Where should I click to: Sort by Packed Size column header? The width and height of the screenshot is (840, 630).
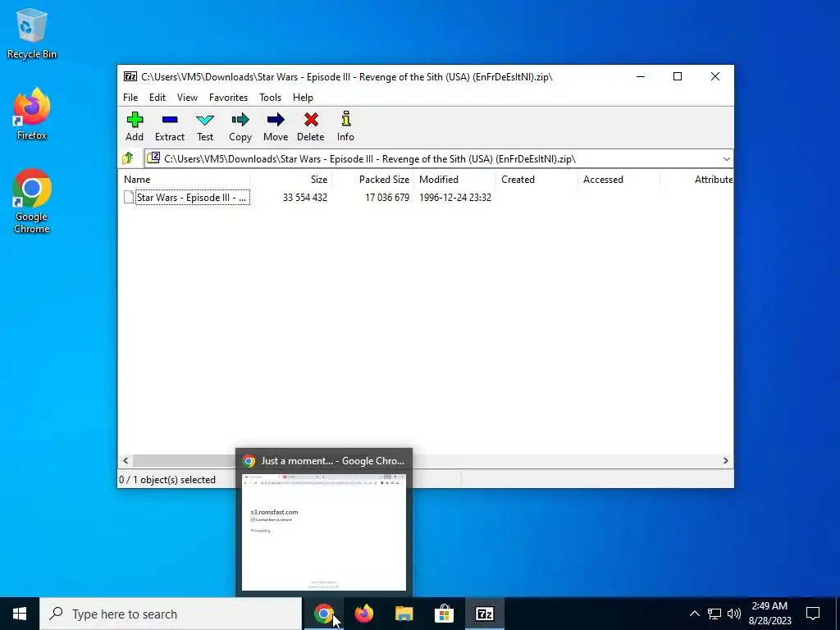coord(373,180)
